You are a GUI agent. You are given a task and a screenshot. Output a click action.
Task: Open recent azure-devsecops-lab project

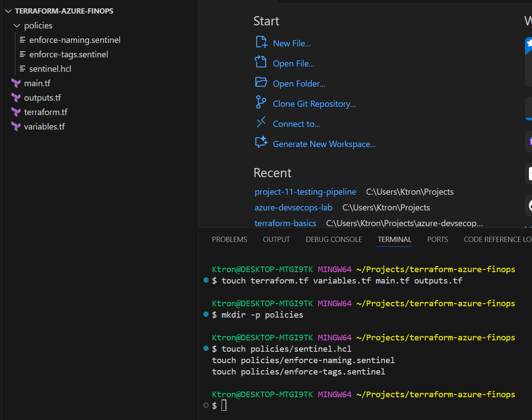[x=293, y=207]
